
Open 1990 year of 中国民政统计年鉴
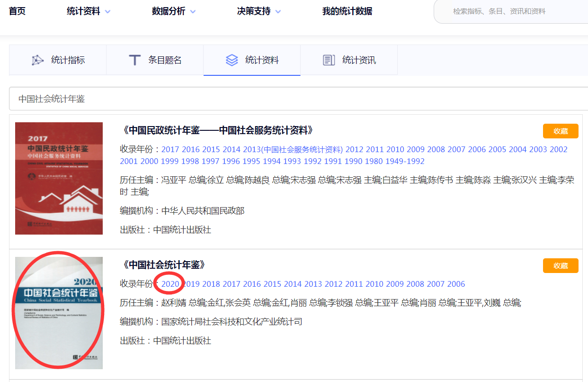pos(354,161)
